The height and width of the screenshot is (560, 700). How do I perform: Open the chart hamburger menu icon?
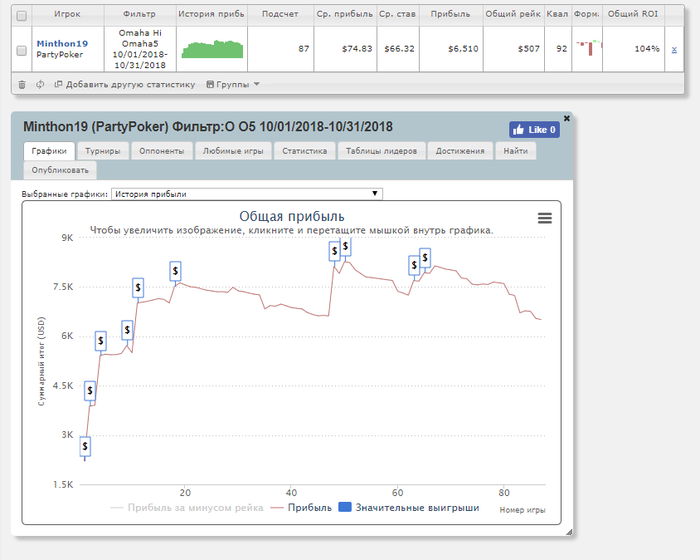click(x=545, y=218)
